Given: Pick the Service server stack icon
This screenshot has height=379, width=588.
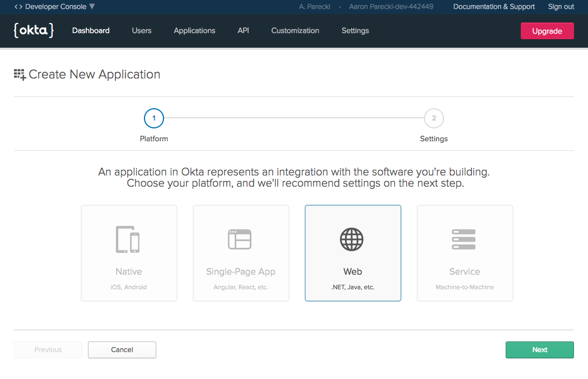Looking at the screenshot, I should (464, 239).
